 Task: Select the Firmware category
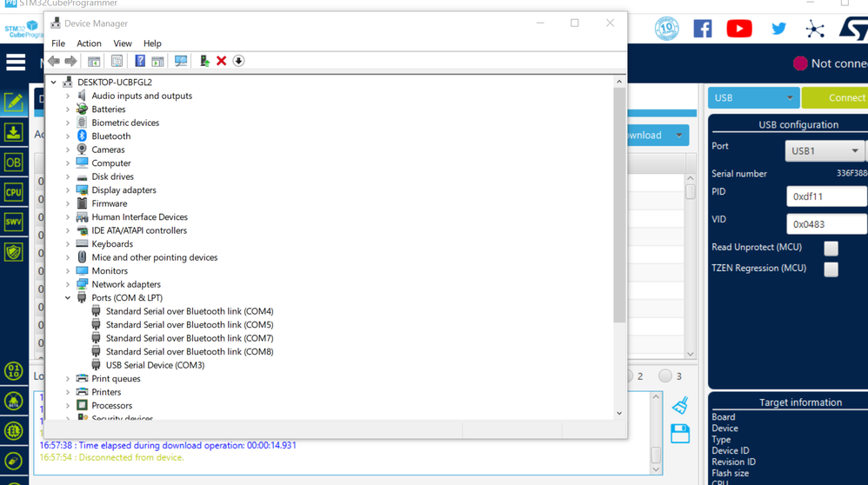tap(109, 203)
